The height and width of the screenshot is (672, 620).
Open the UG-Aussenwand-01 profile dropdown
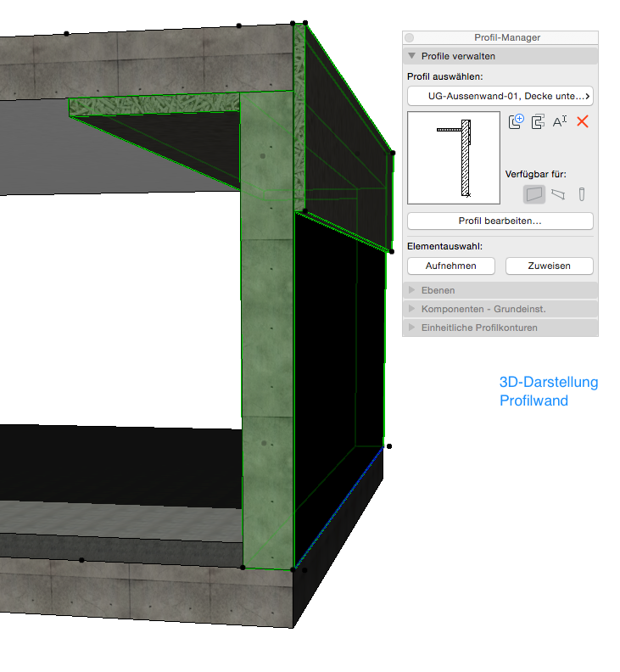point(500,96)
